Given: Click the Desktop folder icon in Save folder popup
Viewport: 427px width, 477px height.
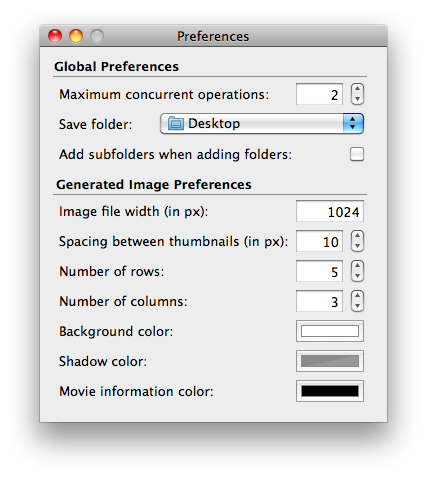Looking at the screenshot, I should 175,123.
